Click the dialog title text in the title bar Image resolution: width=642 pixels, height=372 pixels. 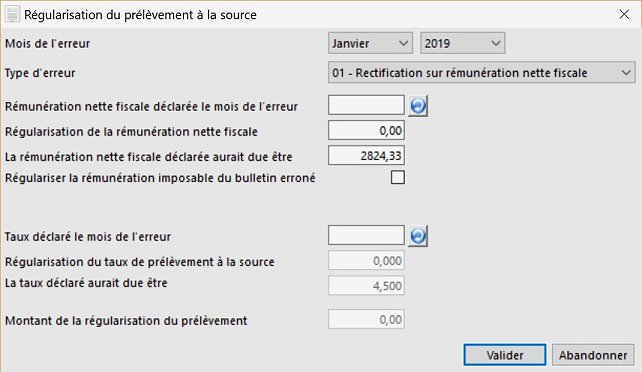tap(140, 15)
